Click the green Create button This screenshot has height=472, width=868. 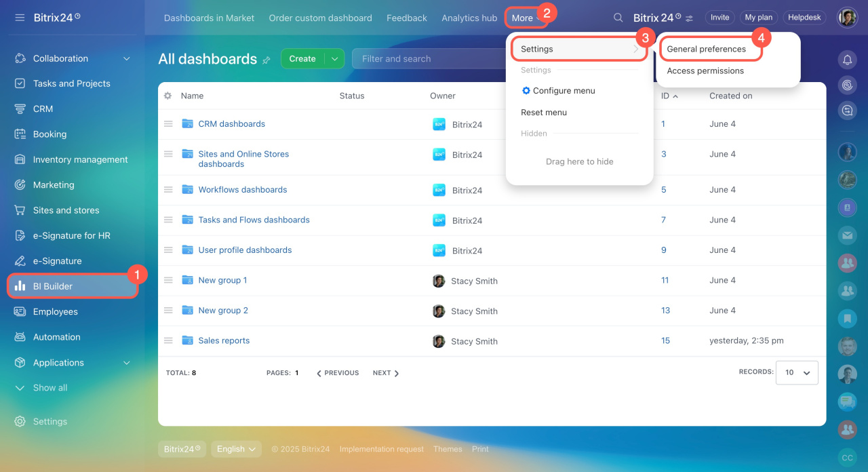click(302, 59)
